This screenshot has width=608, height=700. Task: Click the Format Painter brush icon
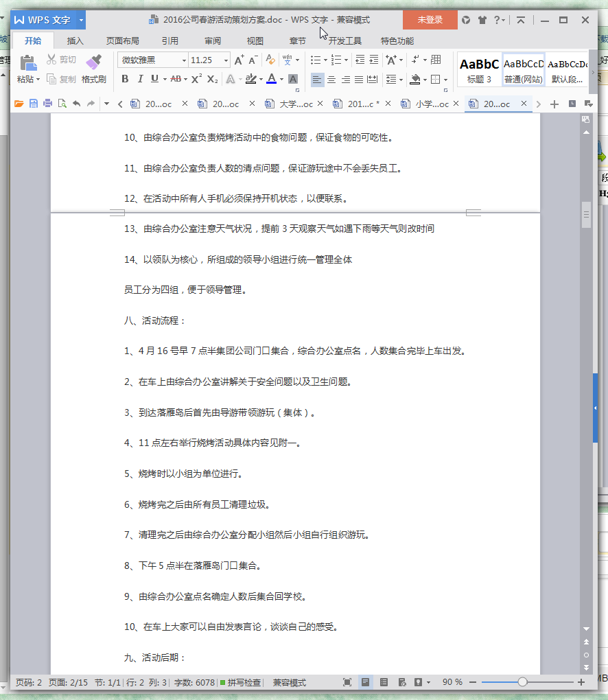(94, 62)
